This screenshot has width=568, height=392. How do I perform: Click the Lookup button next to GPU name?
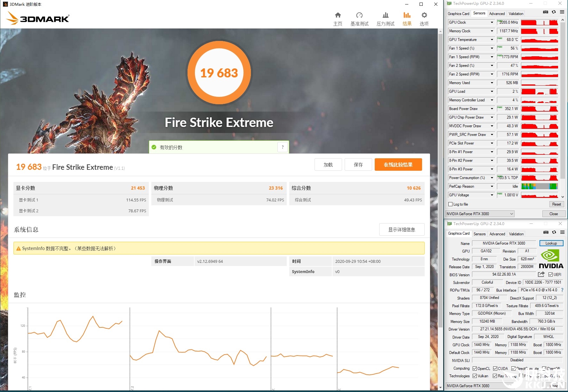(x=551, y=243)
